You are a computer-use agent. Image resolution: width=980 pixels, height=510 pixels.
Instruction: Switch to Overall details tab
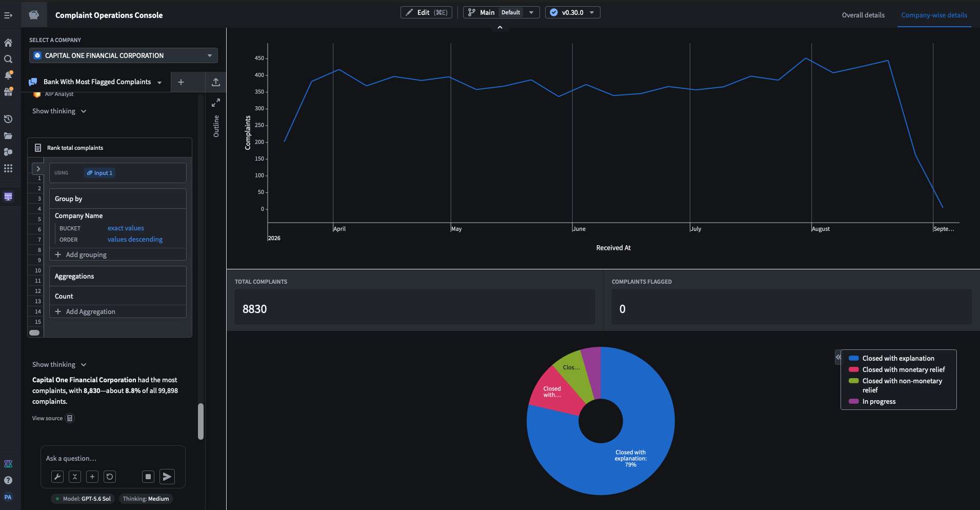coord(863,15)
